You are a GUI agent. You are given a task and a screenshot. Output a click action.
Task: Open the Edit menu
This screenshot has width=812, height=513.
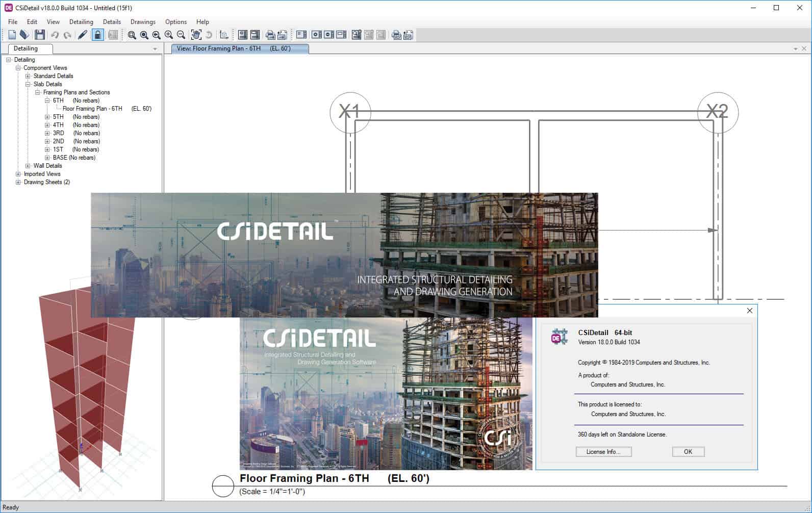[32, 22]
